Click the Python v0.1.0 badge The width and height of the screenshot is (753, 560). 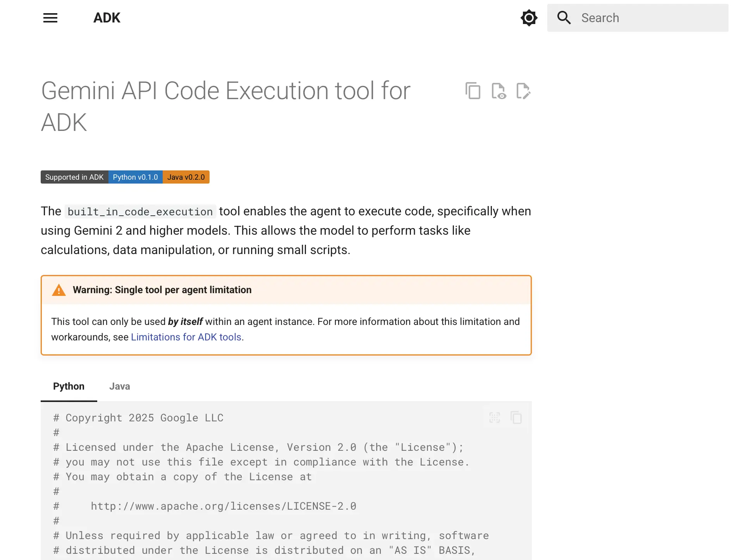135,177
